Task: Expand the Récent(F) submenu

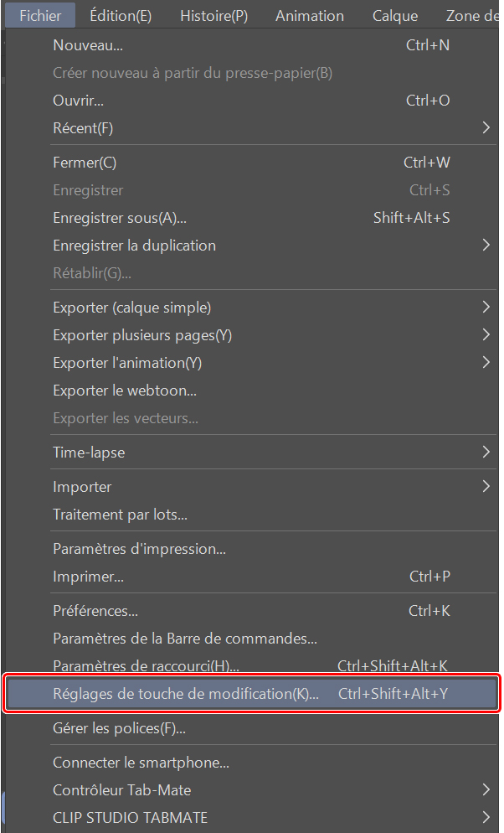Action: tap(83, 128)
